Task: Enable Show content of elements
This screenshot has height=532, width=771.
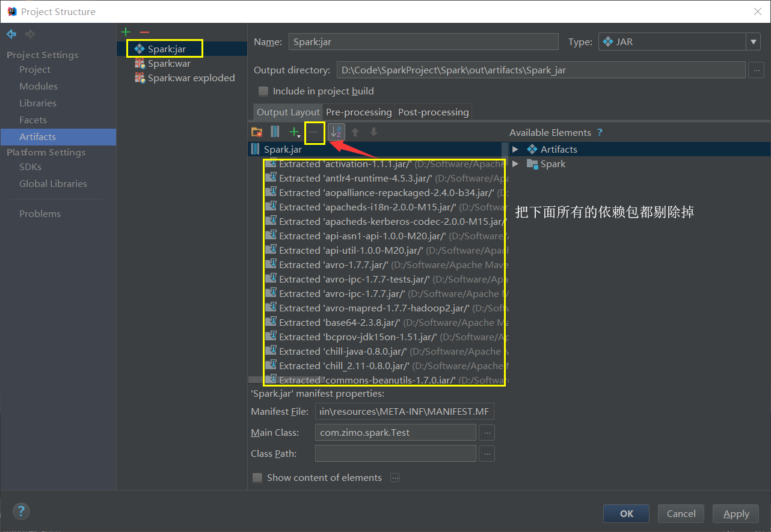Action: (257, 478)
